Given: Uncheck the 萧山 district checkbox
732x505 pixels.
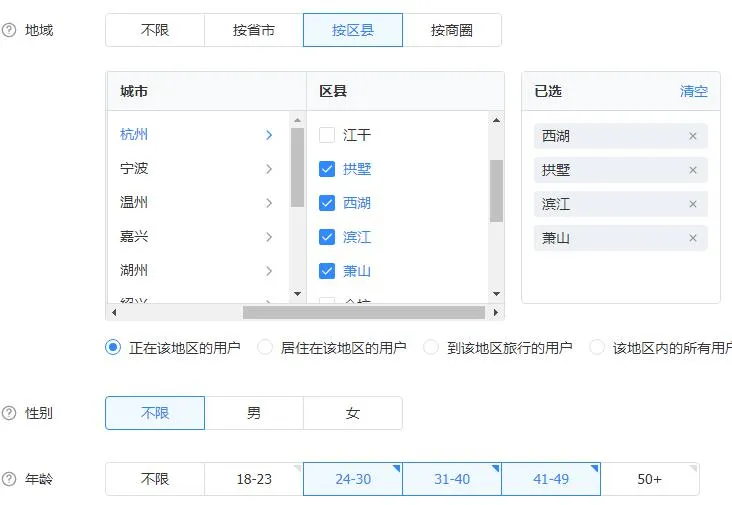Looking at the screenshot, I should coord(327,271).
